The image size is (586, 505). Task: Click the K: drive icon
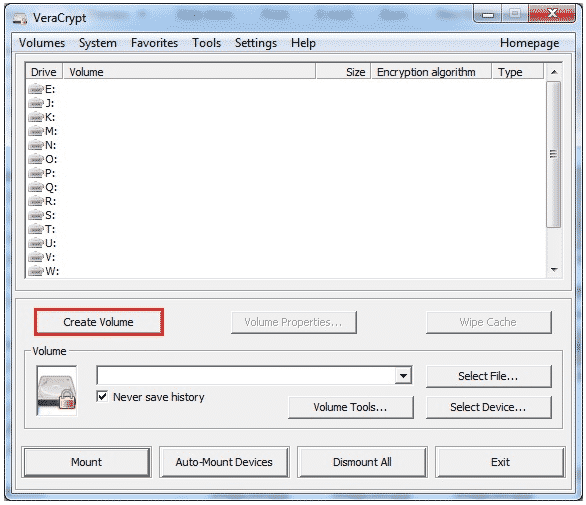pos(36,117)
